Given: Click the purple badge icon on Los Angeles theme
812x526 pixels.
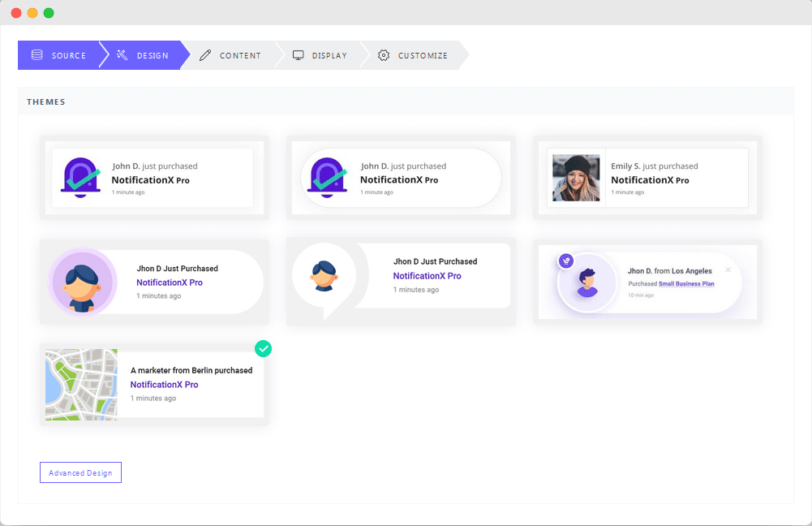Looking at the screenshot, I should point(566,261).
